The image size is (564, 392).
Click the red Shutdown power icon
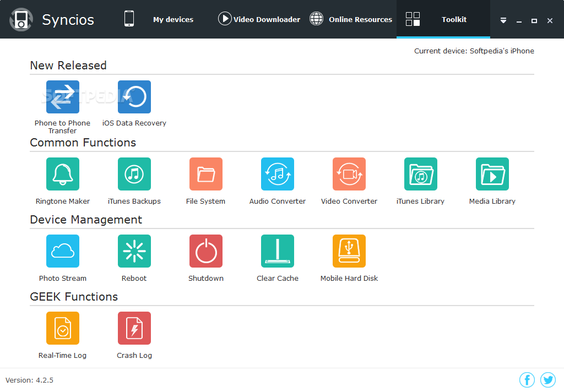pyautogui.click(x=206, y=251)
